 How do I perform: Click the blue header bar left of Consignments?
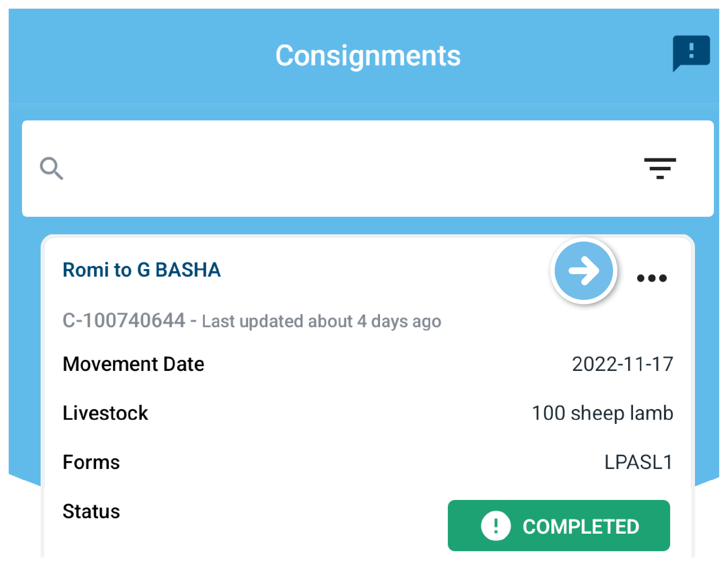coord(138,56)
